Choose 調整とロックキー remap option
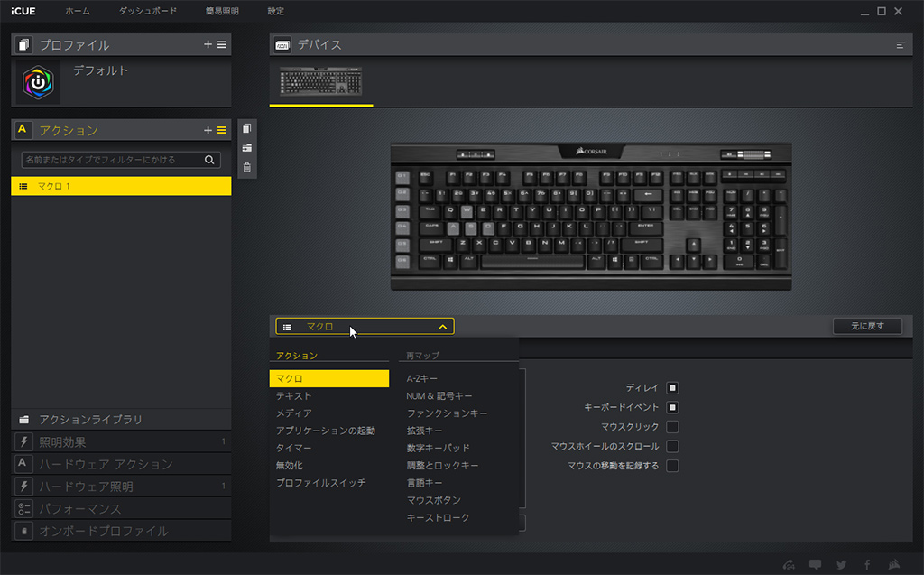Image resolution: width=924 pixels, height=575 pixels. click(442, 465)
